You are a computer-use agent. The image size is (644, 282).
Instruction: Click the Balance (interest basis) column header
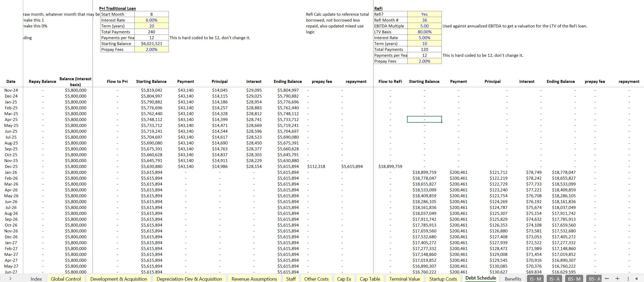coord(75,82)
